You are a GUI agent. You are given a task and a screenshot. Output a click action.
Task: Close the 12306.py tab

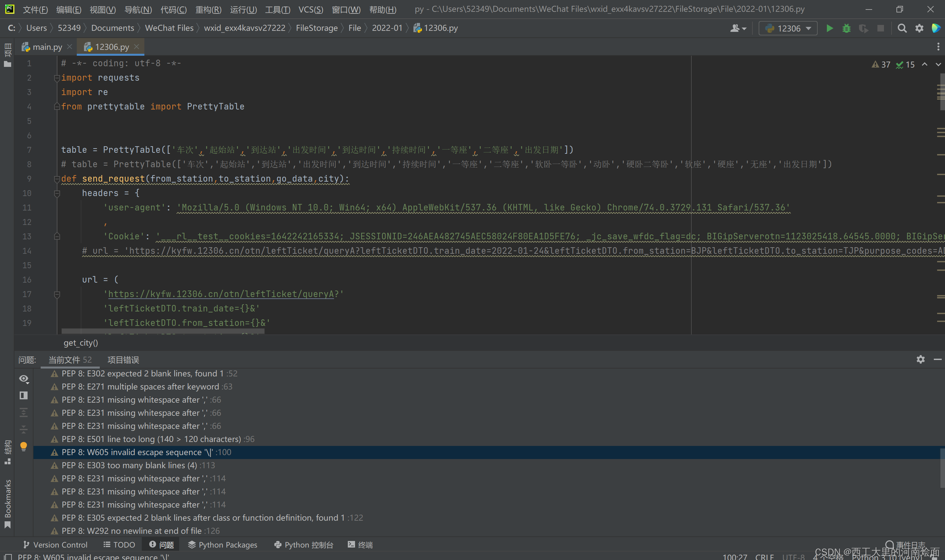click(137, 47)
